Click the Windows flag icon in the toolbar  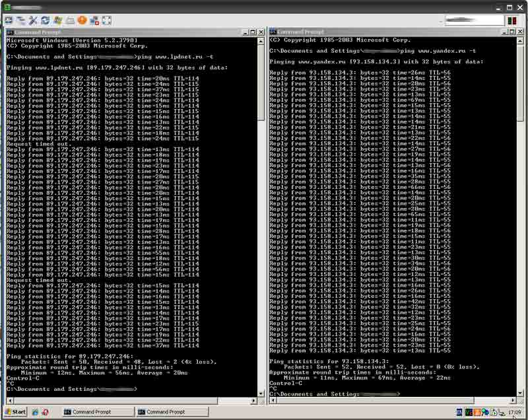point(57,20)
